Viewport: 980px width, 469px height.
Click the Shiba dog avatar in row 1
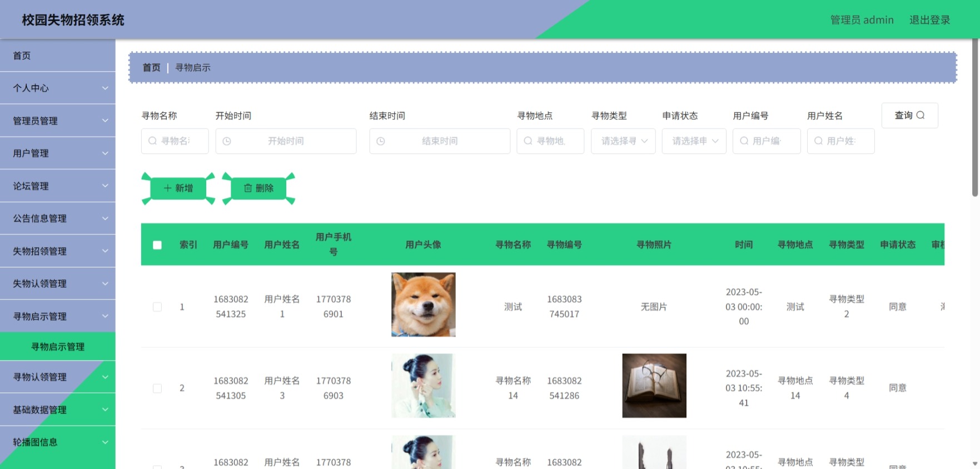click(x=424, y=305)
